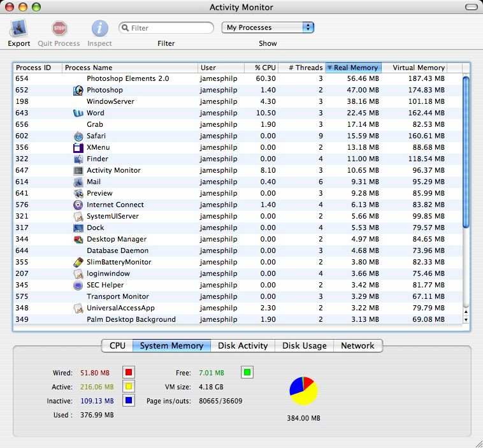Select the Grab process row

[238, 124]
